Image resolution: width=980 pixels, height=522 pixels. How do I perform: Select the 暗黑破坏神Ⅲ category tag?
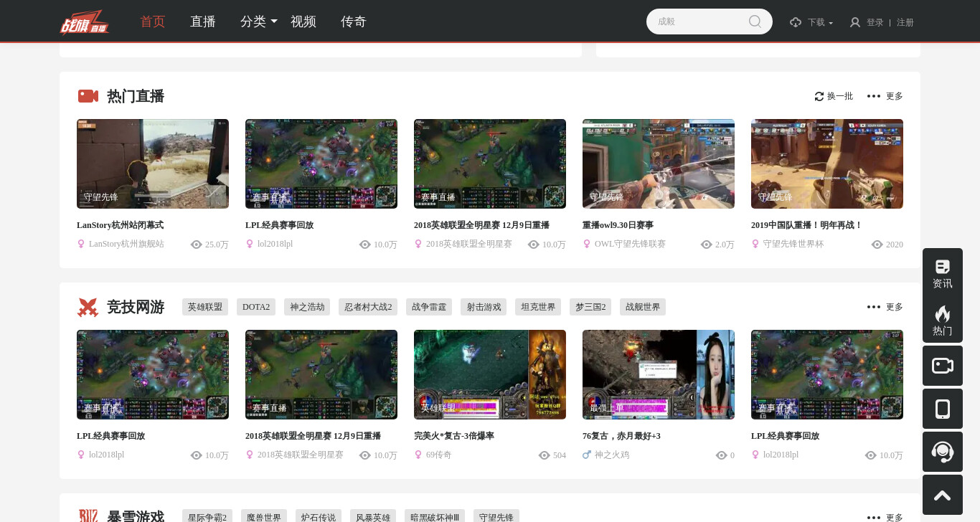435,516
